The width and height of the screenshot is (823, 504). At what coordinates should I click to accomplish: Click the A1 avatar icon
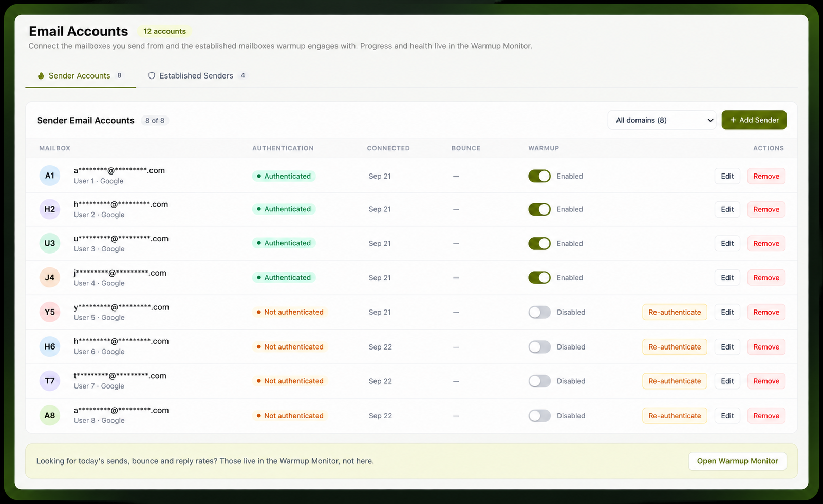click(50, 176)
